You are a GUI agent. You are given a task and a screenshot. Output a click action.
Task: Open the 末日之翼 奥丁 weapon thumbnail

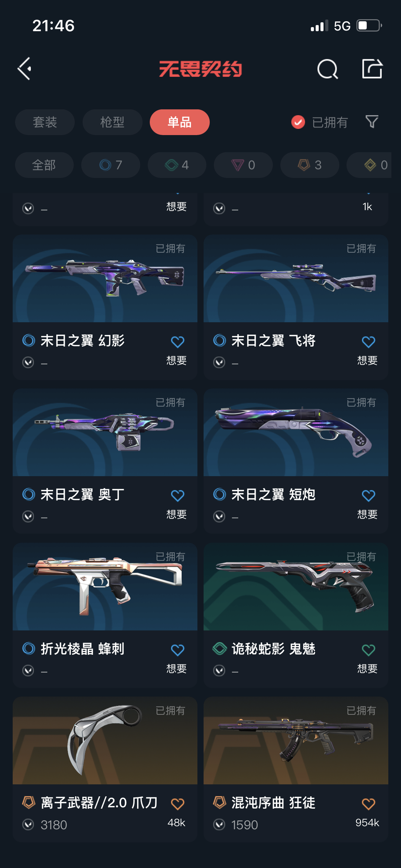[105, 433]
